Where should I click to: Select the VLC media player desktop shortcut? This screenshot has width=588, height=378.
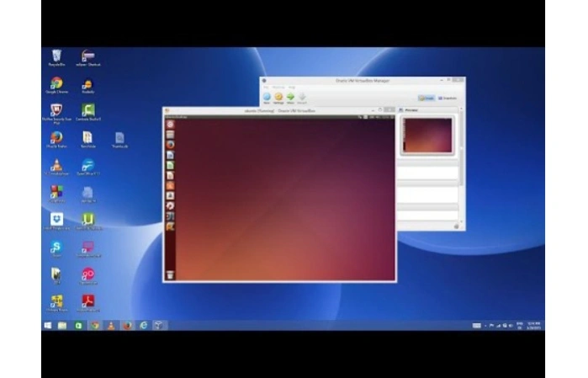pyautogui.click(x=56, y=167)
